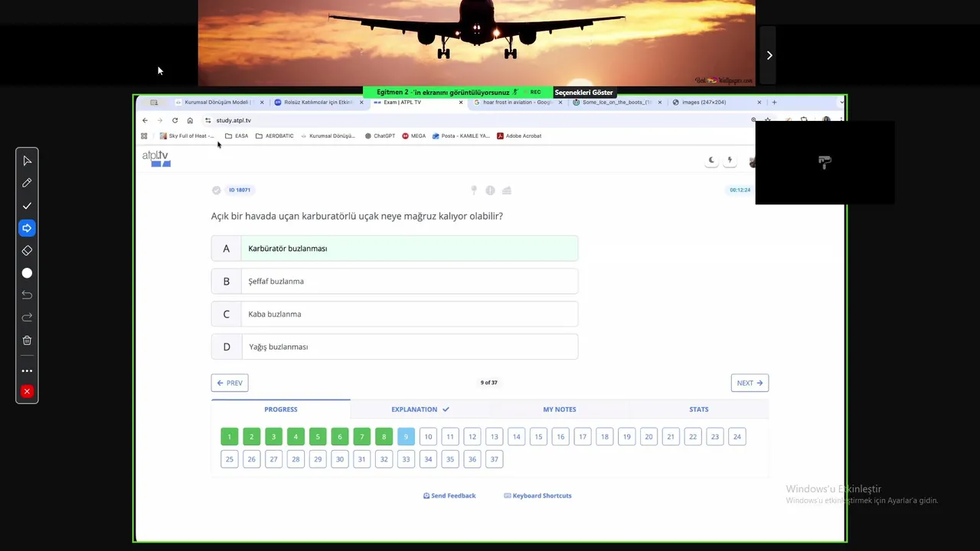Open the ChatGPT bookmark
980x551 pixels.
coord(380,135)
